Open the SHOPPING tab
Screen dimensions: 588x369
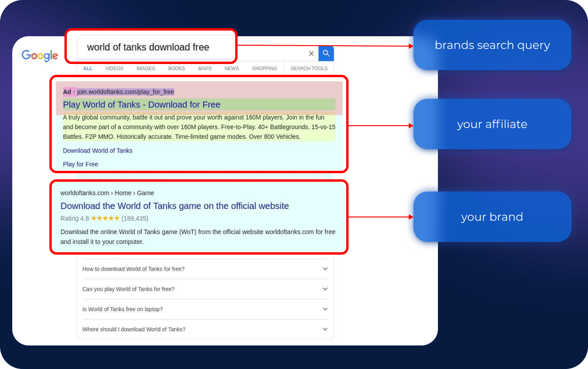(x=264, y=68)
